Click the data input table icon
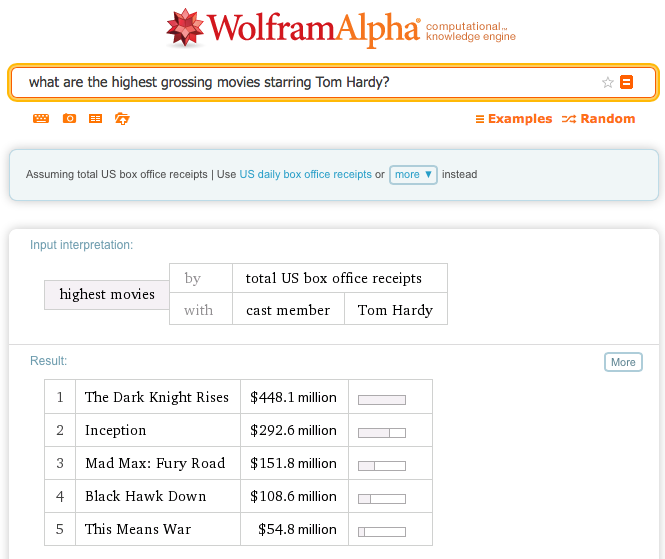The height and width of the screenshot is (559, 665). tap(95, 119)
